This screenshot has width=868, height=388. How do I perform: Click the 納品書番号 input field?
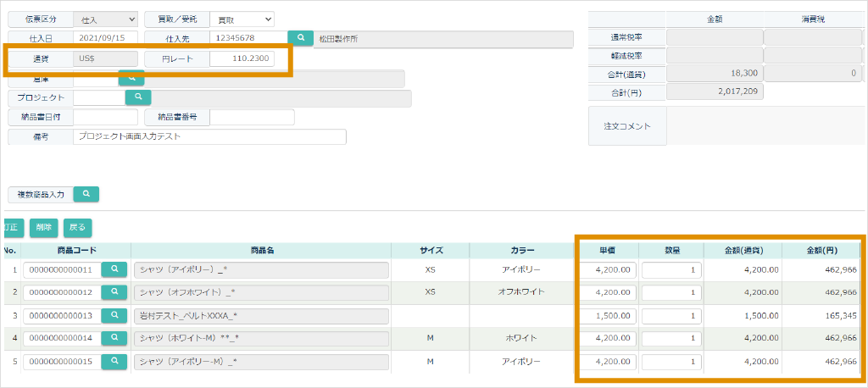[x=252, y=117]
